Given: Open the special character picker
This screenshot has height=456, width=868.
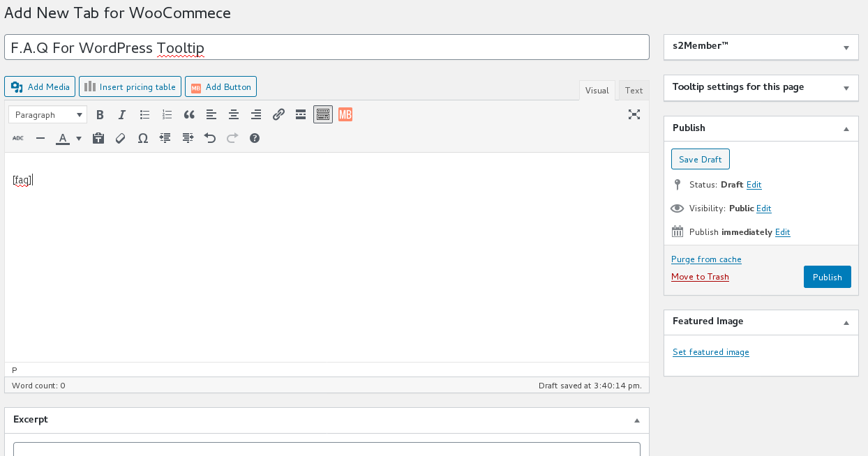Looking at the screenshot, I should point(142,137).
